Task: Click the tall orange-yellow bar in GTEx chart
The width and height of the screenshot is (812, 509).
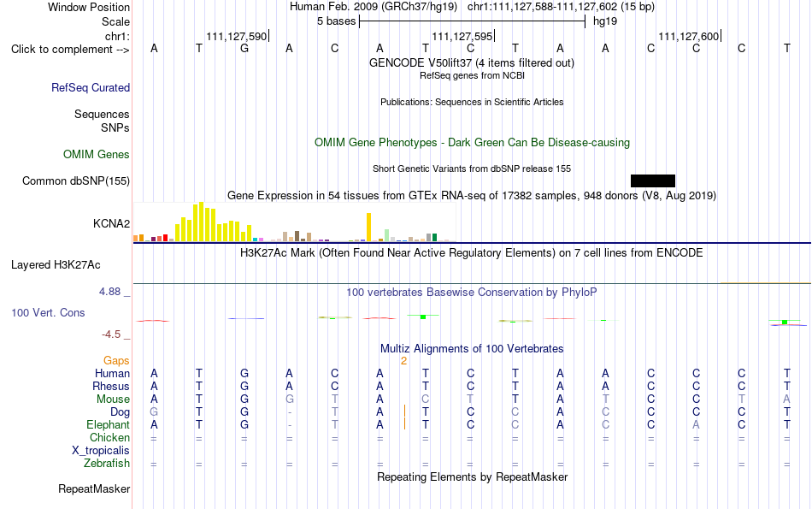Action: click(x=368, y=227)
